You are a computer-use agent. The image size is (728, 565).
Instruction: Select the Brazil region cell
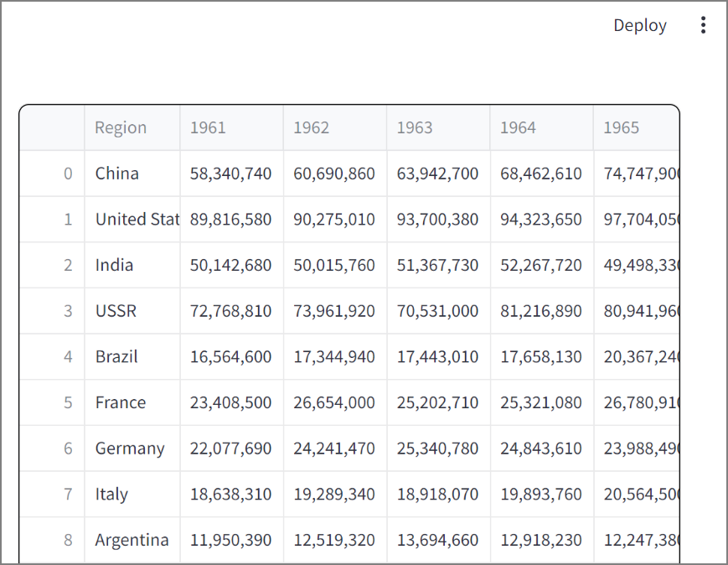132,357
